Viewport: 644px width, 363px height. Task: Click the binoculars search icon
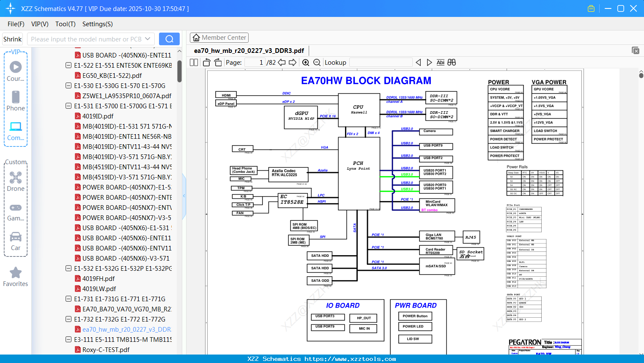[452, 62]
